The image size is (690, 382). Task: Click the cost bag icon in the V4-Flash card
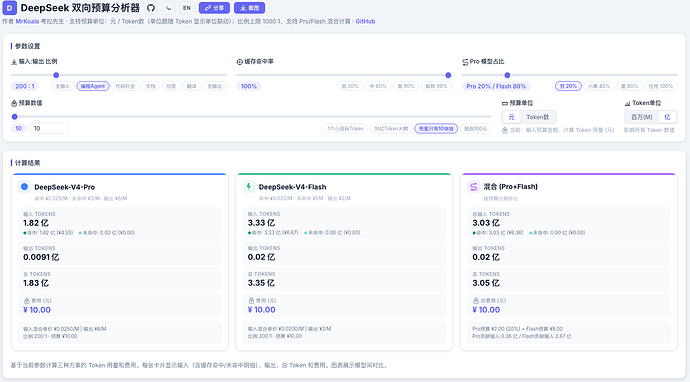[x=251, y=301]
